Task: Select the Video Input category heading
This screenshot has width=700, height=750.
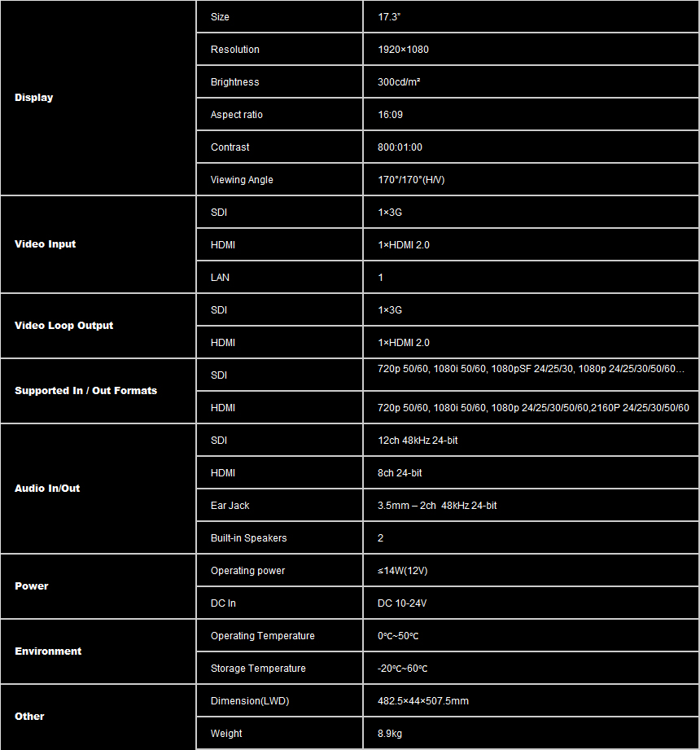Action: [46, 244]
